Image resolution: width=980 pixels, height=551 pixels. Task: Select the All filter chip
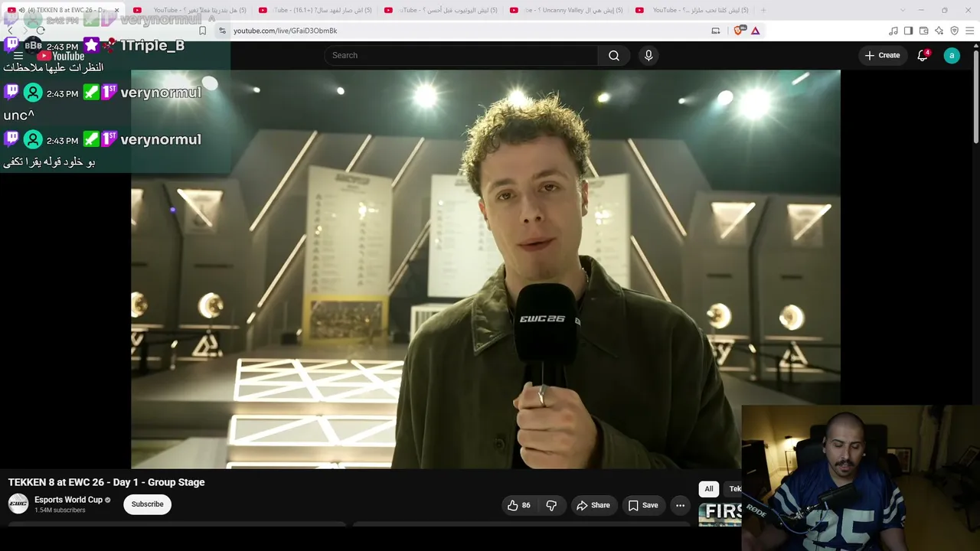(x=709, y=489)
